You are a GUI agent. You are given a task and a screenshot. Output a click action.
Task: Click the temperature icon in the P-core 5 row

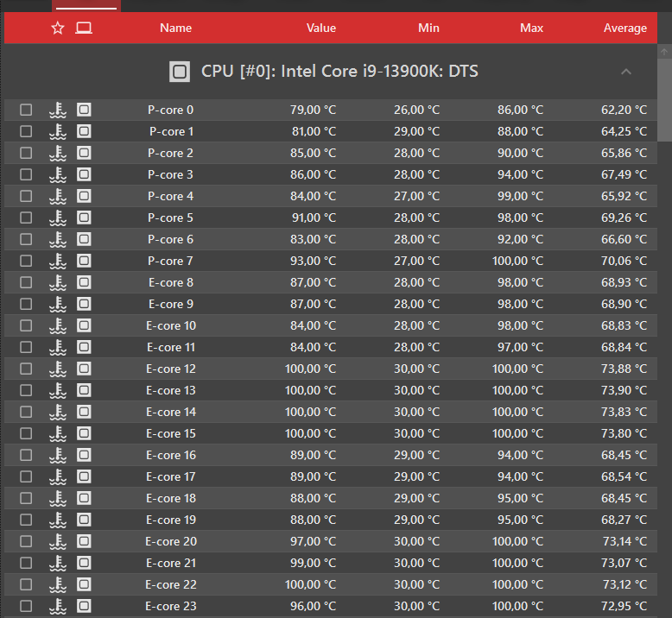tap(58, 218)
